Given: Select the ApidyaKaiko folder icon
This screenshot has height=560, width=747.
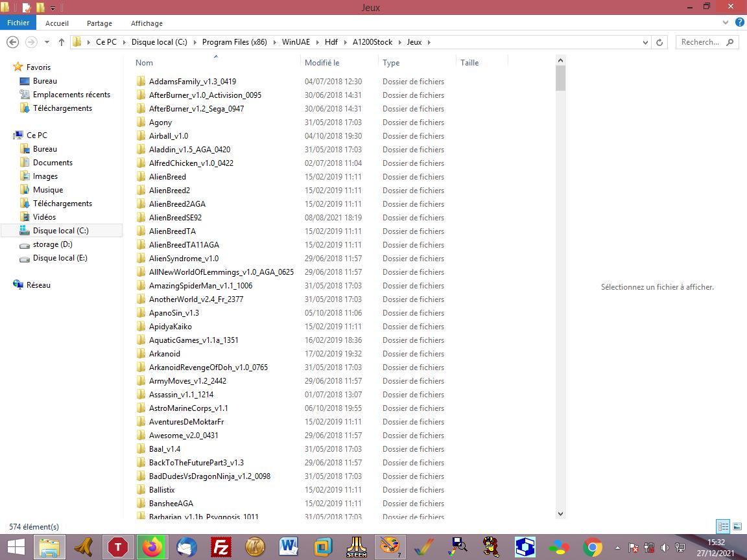Looking at the screenshot, I should point(141,327).
